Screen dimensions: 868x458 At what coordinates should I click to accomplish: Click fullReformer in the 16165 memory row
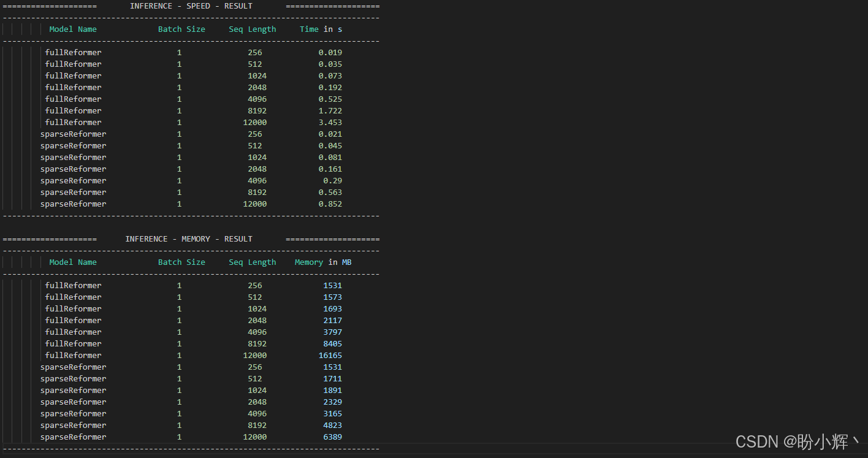74,356
